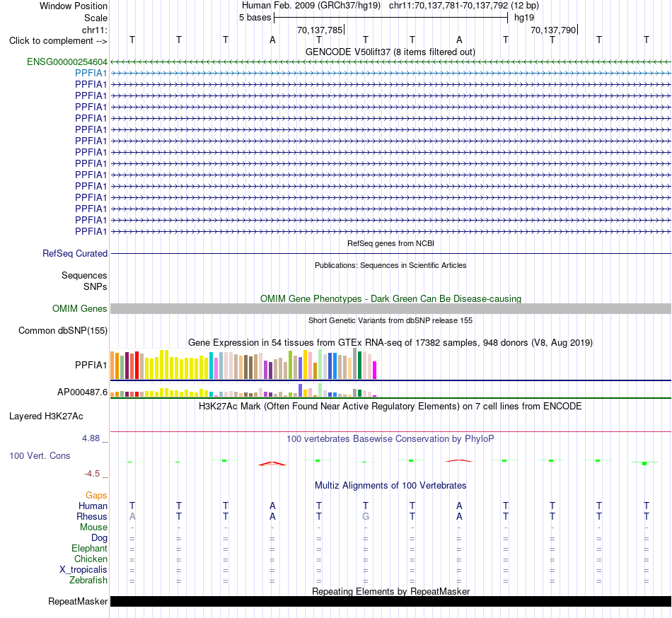Viewport: 672px width, 618px height.
Task: Click the GENCODE V50lift37 track title
Action: tap(390, 52)
